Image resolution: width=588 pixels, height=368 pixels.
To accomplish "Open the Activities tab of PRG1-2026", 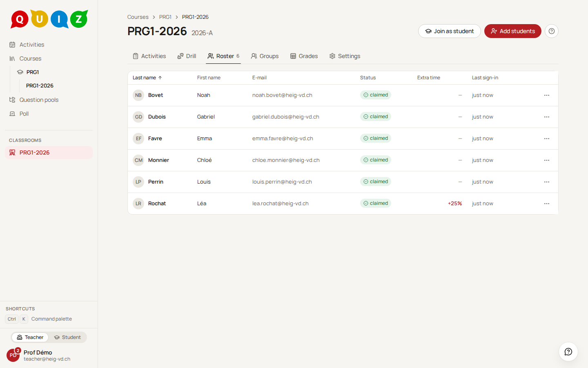I will (x=149, y=56).
